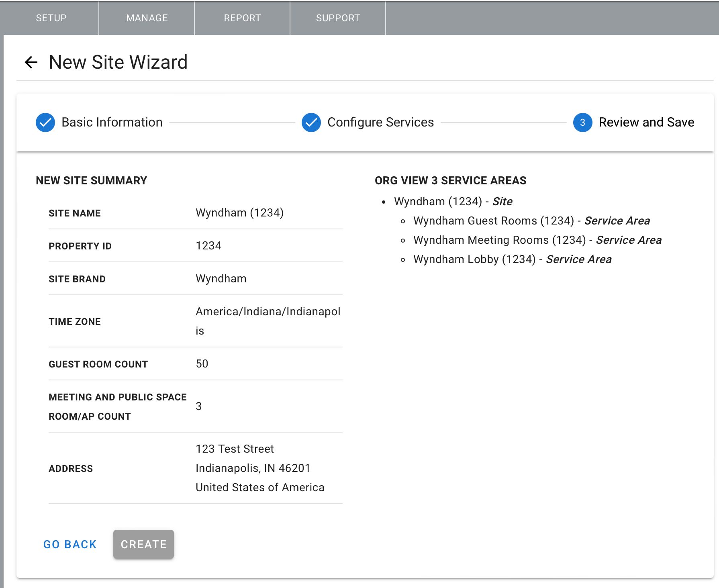Open the MANAGE menu
This screenshot has height=588, width=719.
(x=147, y=18)
